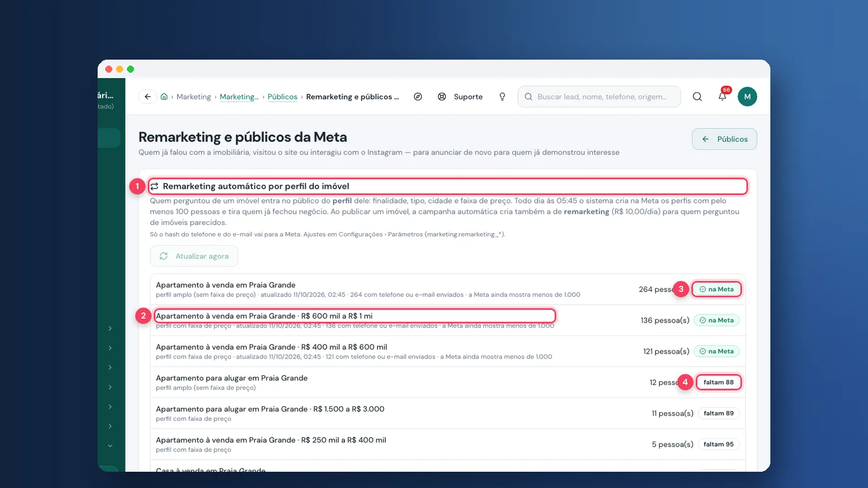This screenshot has width=868, height=488.
Task: Select row Apartamento à venda R$ 250 mil a R$ 400 mil
Action: coord(448,444)
